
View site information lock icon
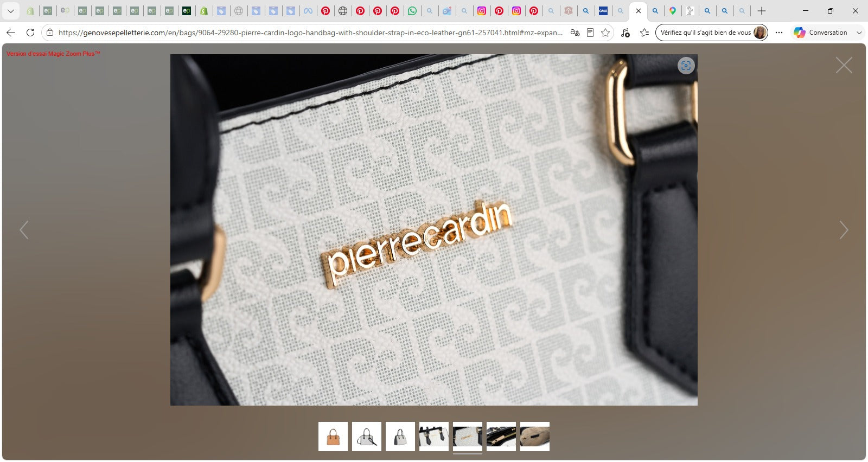point(49,33)
